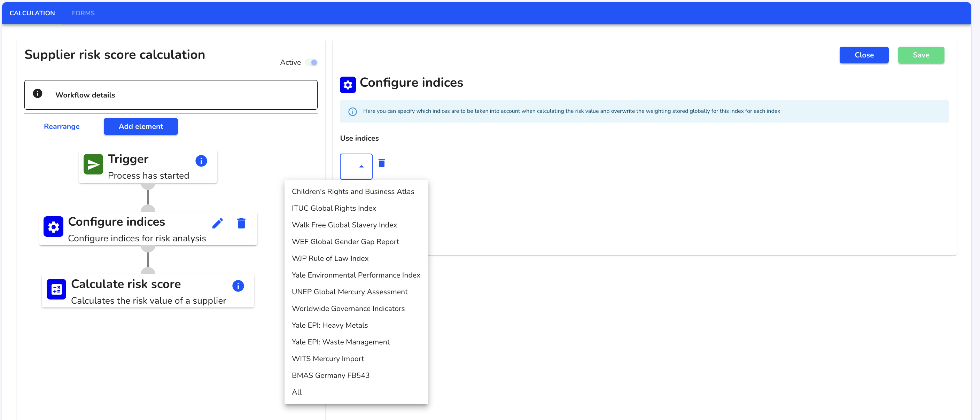Select the Calculate risk score card
The width and height of the screenshot is (980, 420).
pos(148,291)
